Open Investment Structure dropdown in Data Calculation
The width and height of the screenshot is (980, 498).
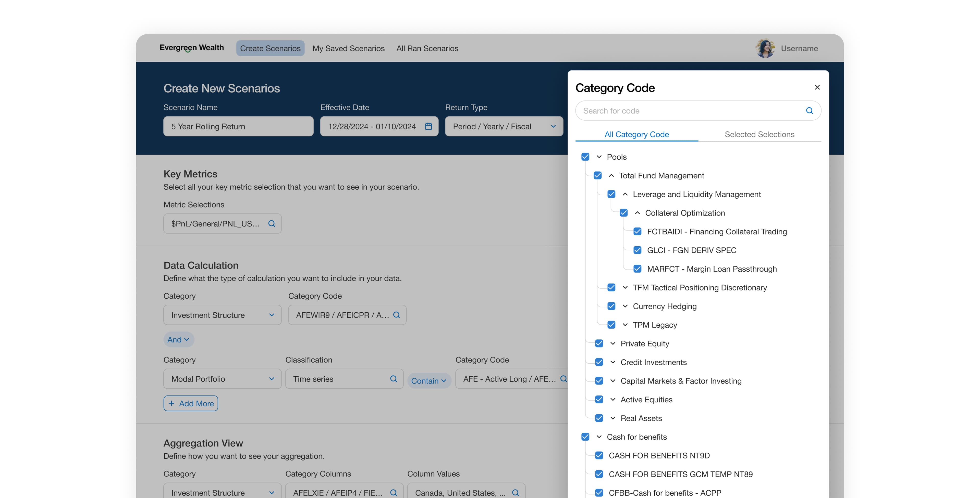point(223,315)
